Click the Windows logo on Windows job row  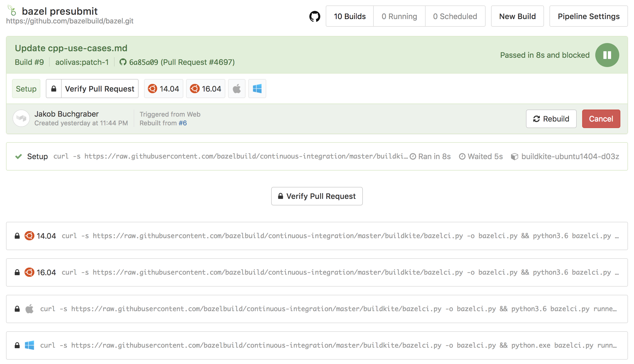[29, 345]
